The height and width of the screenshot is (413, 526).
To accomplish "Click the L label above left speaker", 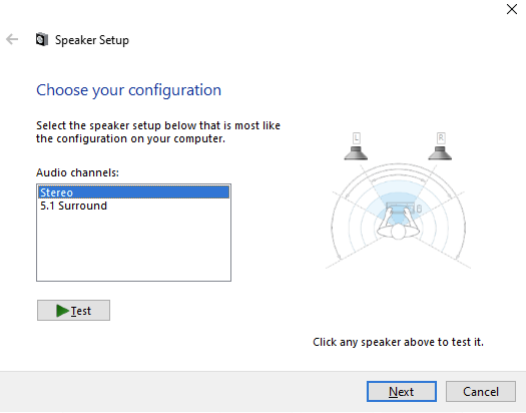I will click(356, 138).
